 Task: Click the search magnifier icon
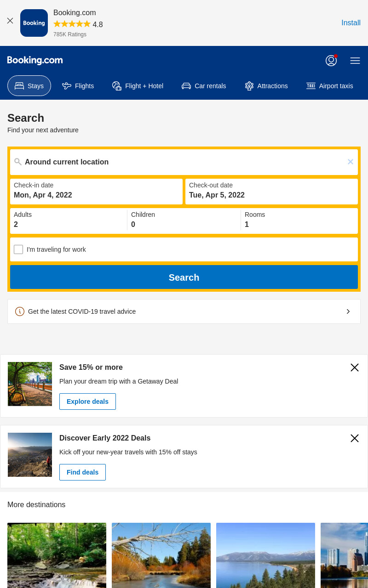point(18,162)
